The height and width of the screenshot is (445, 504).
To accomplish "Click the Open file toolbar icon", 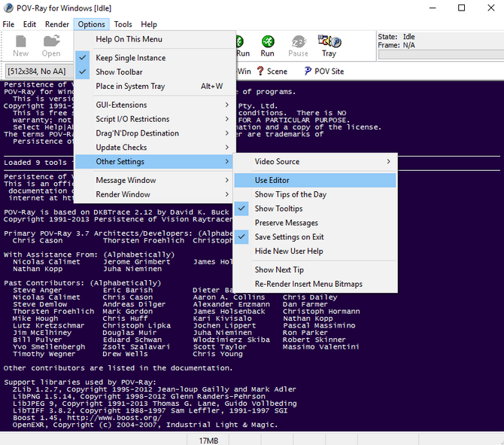I will click(x=51, y=41).
